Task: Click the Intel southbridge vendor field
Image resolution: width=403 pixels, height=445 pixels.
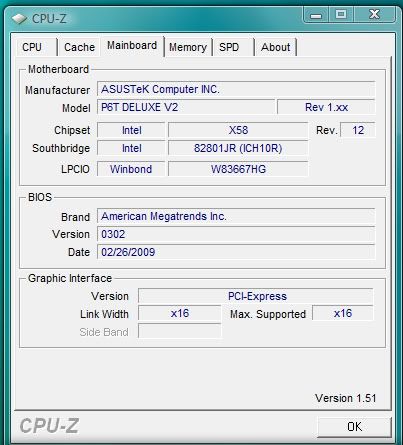Action: coord(131,148)
